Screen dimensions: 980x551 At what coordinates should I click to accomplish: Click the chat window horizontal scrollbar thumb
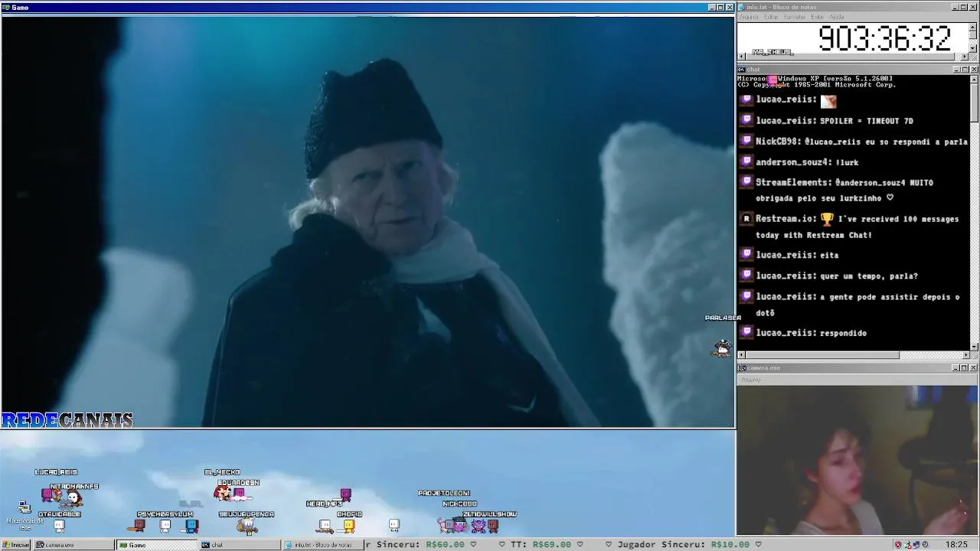[x=822, y=355]
